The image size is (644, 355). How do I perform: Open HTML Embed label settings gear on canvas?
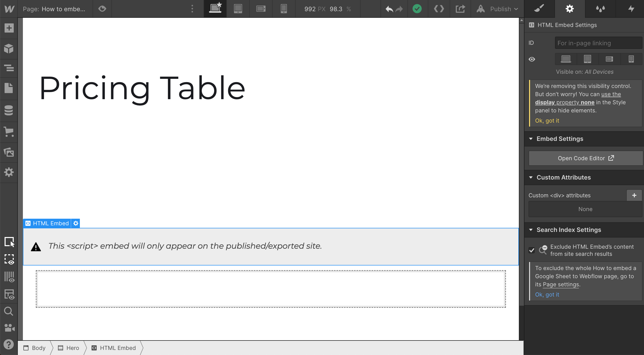(76, 223)
